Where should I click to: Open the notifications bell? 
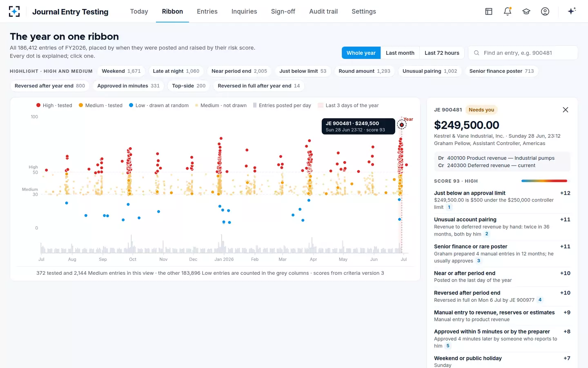[508, 11]
